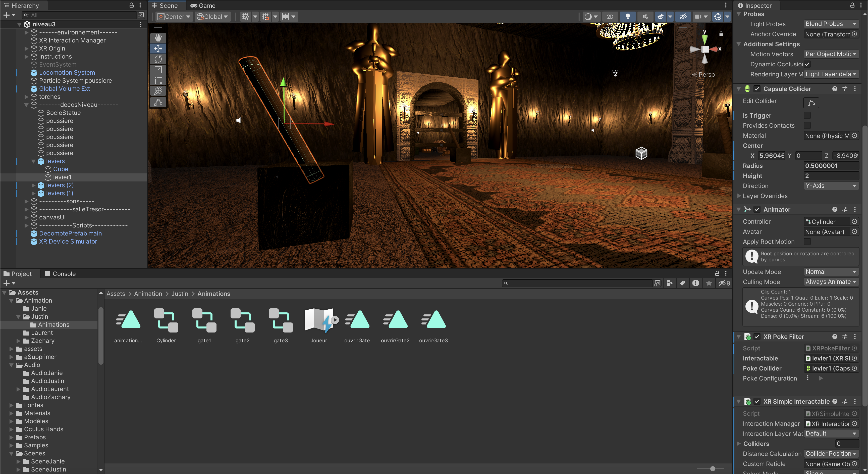The width and height of the screenshot is (868, 474).
Task: Disable the Animator component checkbox
Action: click(x=757, y=209)
